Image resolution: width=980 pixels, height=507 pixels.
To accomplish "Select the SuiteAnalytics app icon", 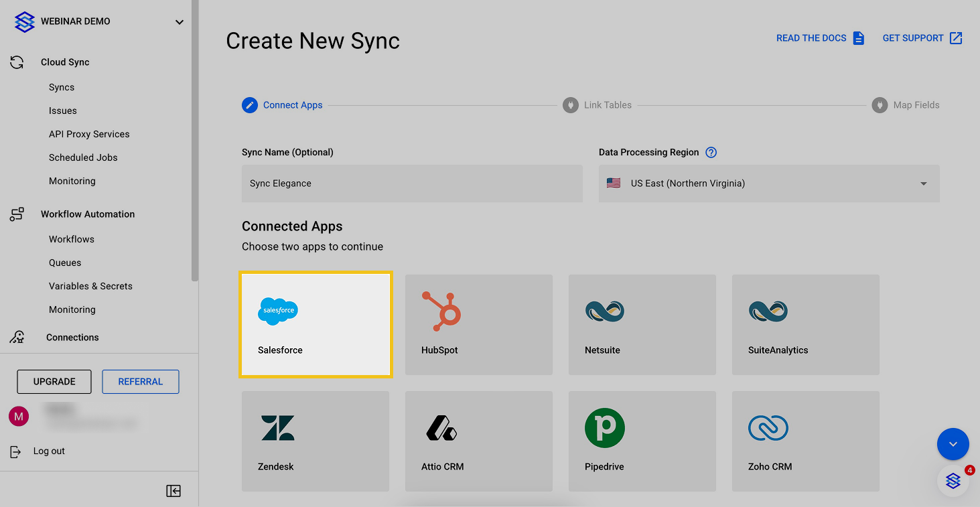I will (768, 311).
